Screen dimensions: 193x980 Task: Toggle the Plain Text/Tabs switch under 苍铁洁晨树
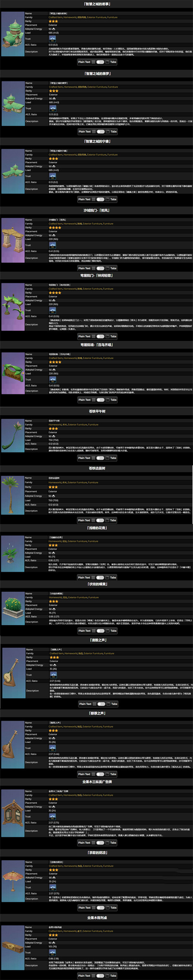[x=100, y=520]
